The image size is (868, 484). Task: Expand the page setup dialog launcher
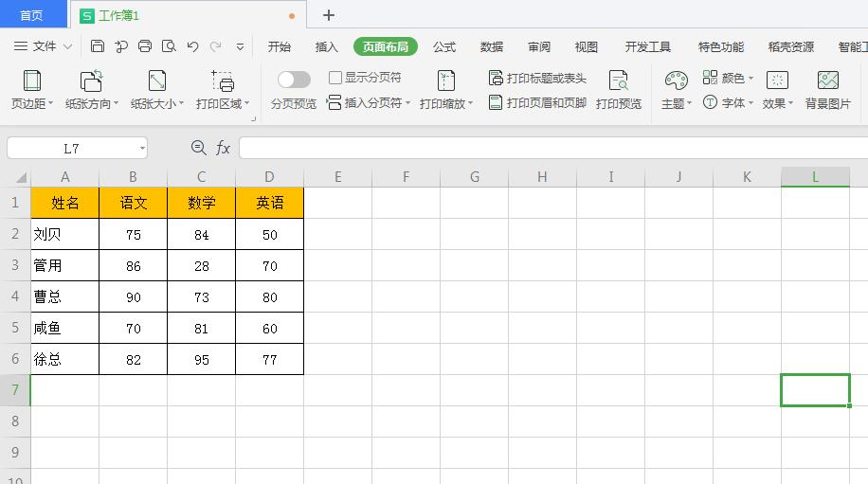254,119
